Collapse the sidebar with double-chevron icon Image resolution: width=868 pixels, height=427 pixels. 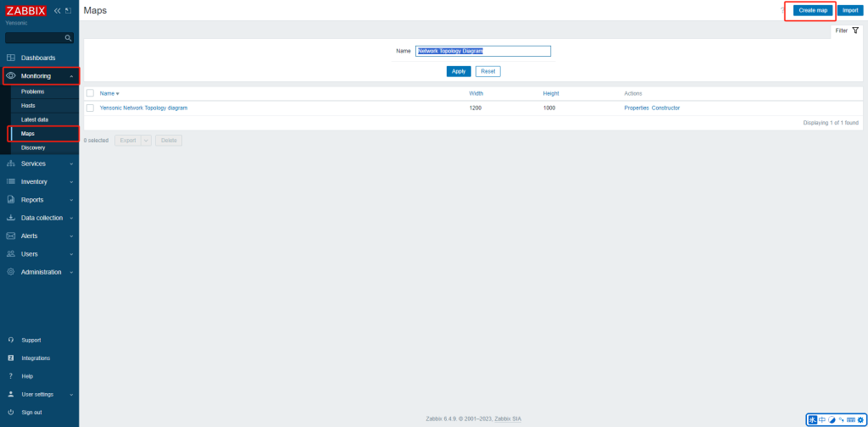[57, 10]
